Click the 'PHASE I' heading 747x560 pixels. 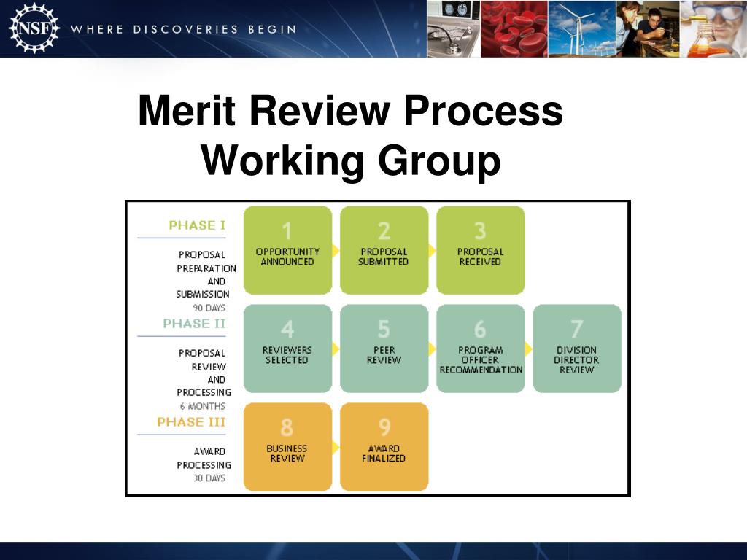point(197,225)
